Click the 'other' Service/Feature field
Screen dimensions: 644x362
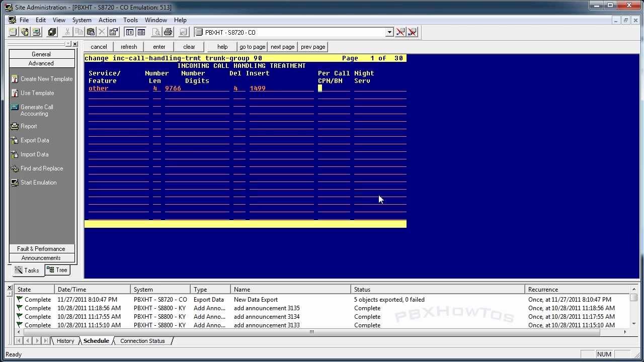[119, 88]
